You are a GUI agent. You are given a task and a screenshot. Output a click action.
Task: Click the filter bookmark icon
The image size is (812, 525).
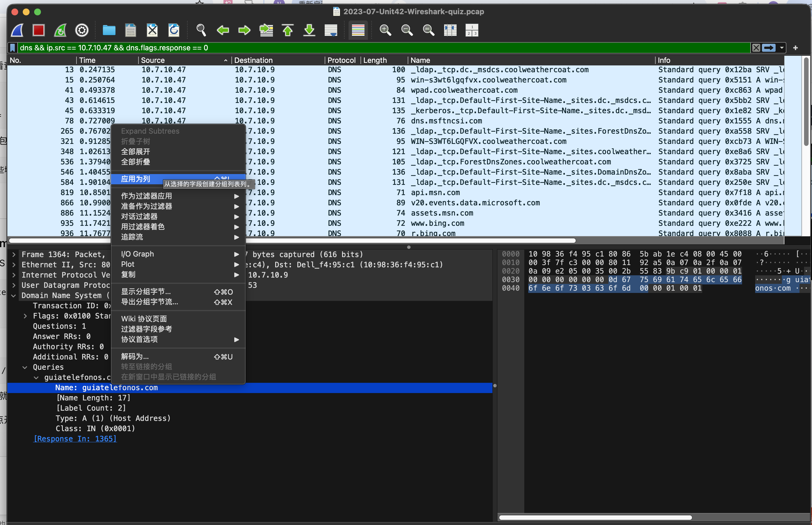click(13, 48)
